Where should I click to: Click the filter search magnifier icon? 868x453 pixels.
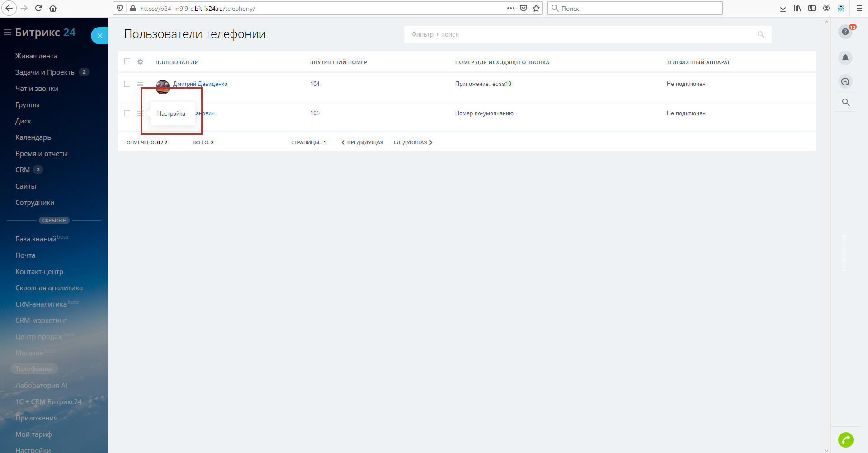[x=761, y=34]
